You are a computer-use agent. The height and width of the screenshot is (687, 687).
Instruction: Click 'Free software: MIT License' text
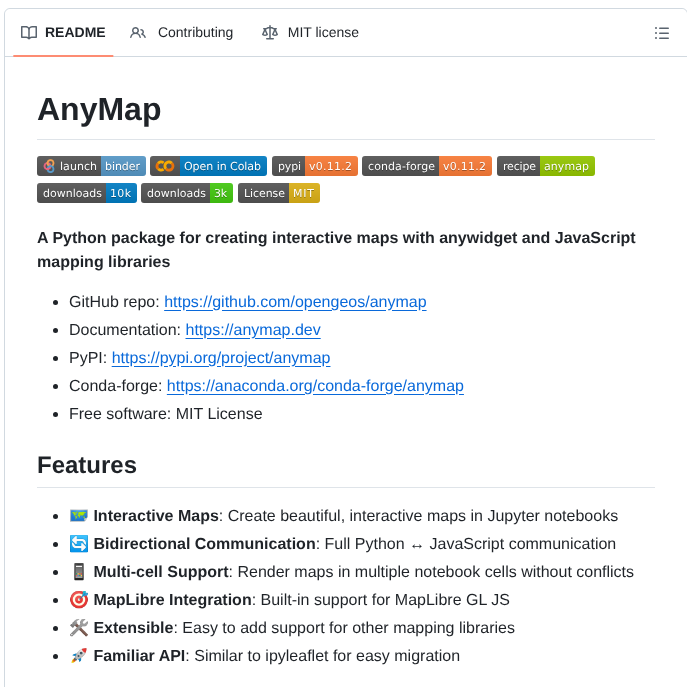pos(166,414)
